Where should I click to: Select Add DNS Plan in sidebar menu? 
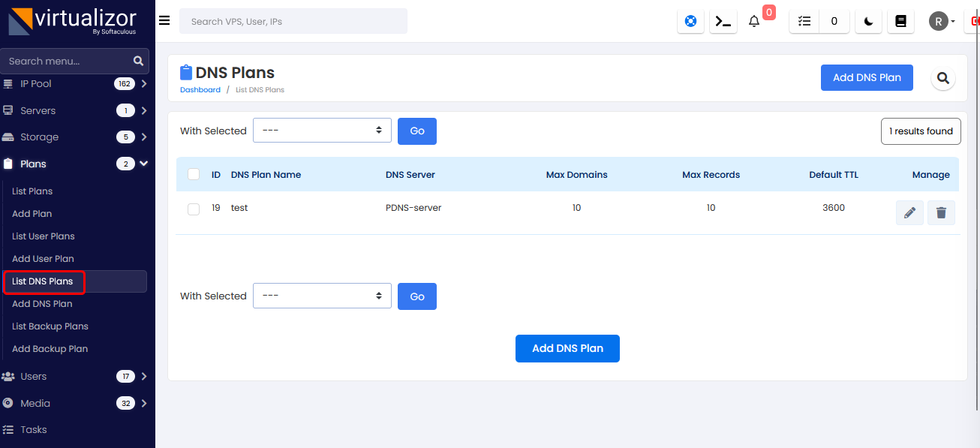point(42,304)
